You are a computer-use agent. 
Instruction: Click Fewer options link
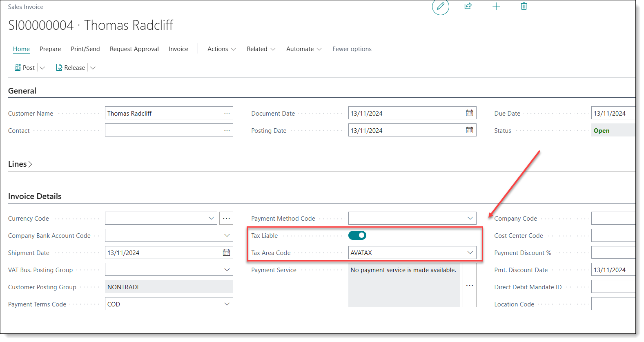[352, 49]
